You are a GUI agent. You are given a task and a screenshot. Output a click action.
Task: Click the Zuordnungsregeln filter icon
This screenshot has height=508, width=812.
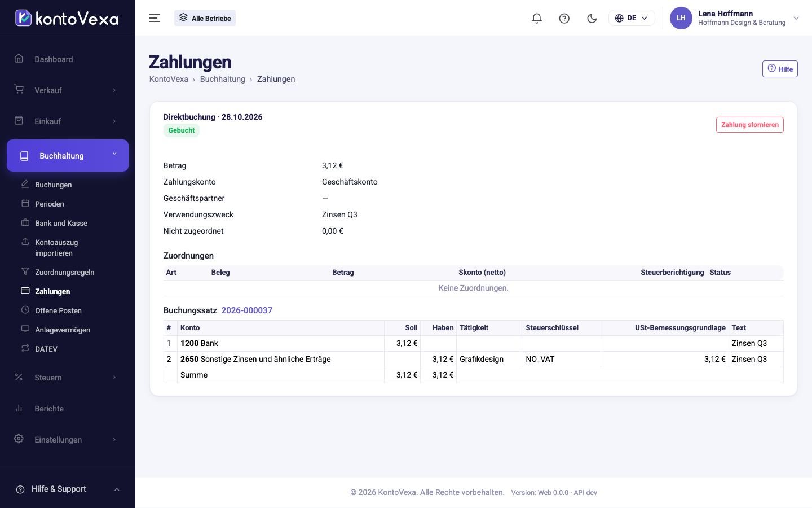tap(25, 271)
